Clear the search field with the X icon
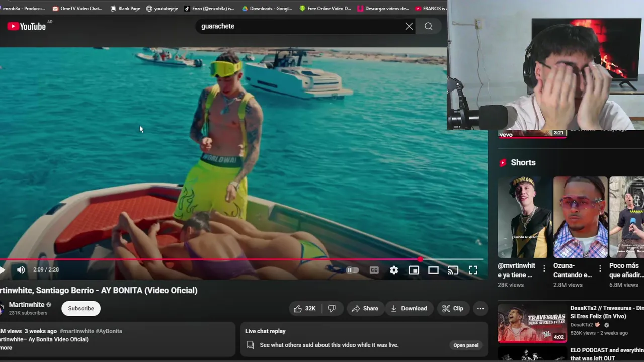Viewport: 644px width, 362px height. 409,26
